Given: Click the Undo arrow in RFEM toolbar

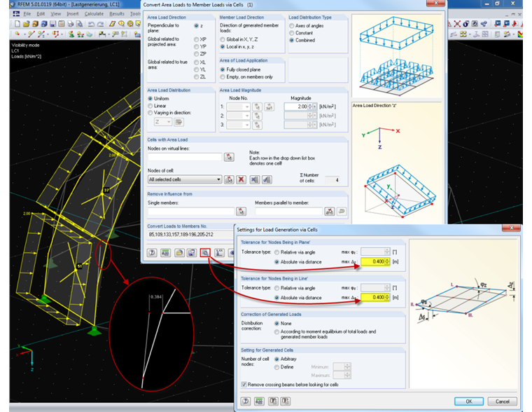Looking at the screenshot, I should point(91,24).
